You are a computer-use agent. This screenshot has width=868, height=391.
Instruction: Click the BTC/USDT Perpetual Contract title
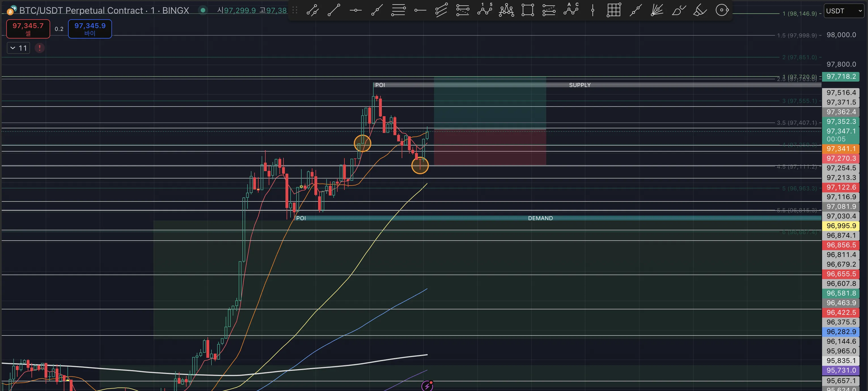[x=104, y=10]
